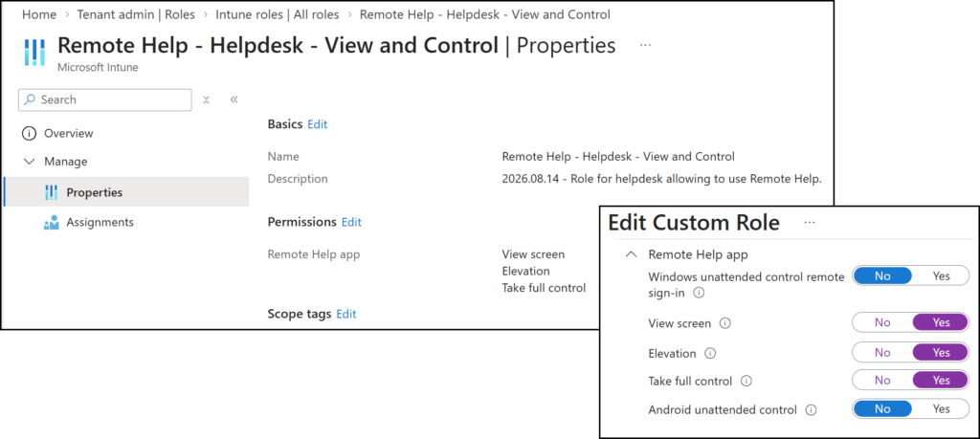The width and height of the screenshot is (980, 439).
Task: Show info tooltip for Android unattended control
Action: [812, 410]
